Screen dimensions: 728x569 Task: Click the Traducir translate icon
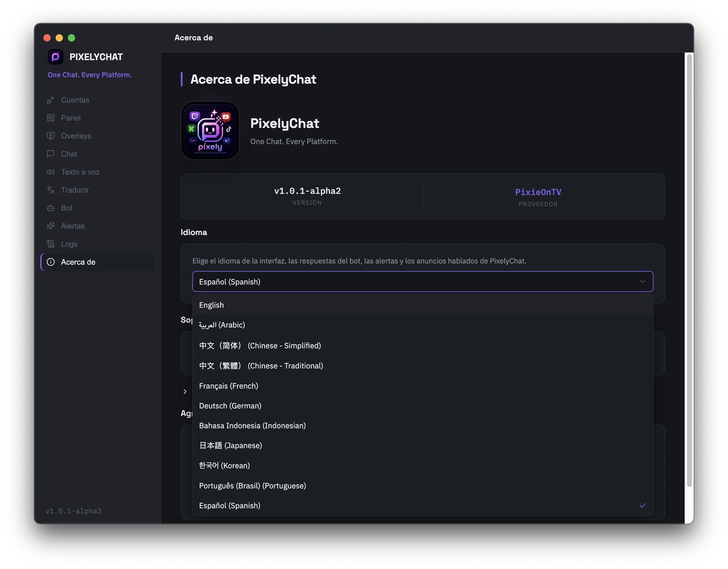click(x=51, y=190)
